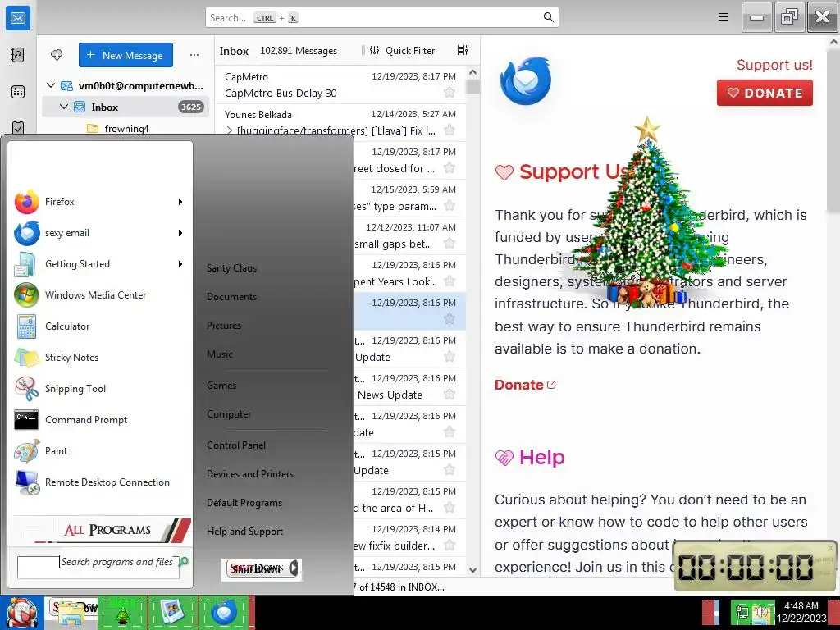840x630 pixels.
Task: Open Devices and Printers
Action: (x=250, y=473)
